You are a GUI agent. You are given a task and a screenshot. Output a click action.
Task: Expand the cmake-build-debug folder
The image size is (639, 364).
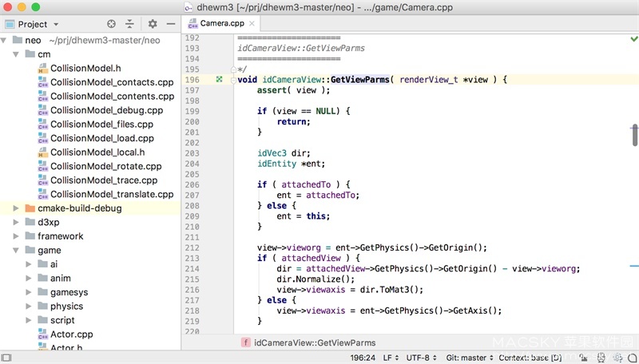[x=16, y=208]
